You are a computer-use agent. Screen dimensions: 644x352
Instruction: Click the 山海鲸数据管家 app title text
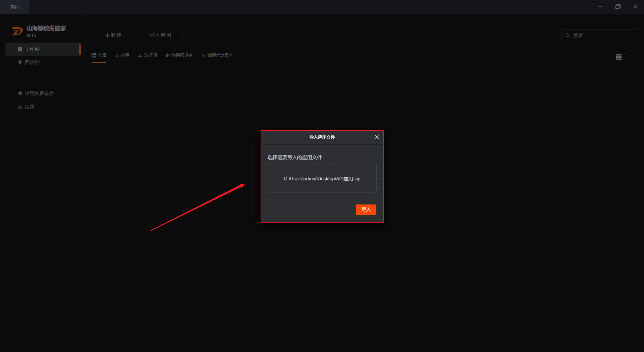coord(46,28)
